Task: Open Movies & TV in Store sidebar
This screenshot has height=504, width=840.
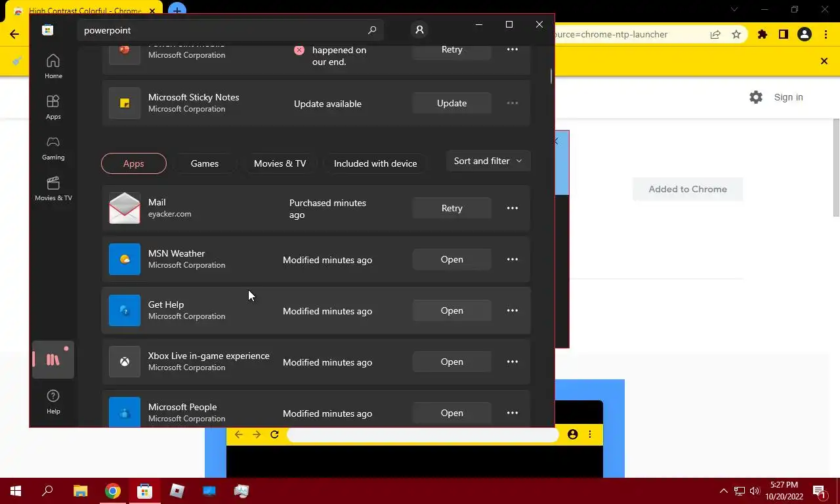Action: pyautogui.click(x=53, y=188)
